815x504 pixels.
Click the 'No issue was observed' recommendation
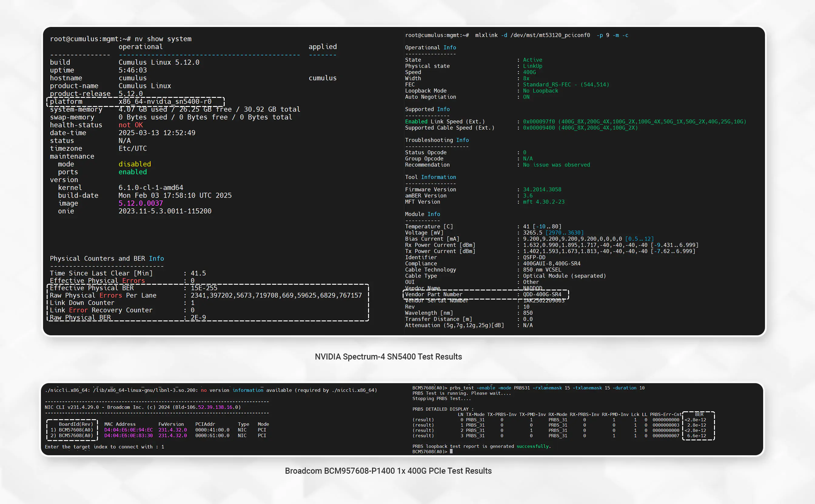pyautogui.click(x=556, y=165)
